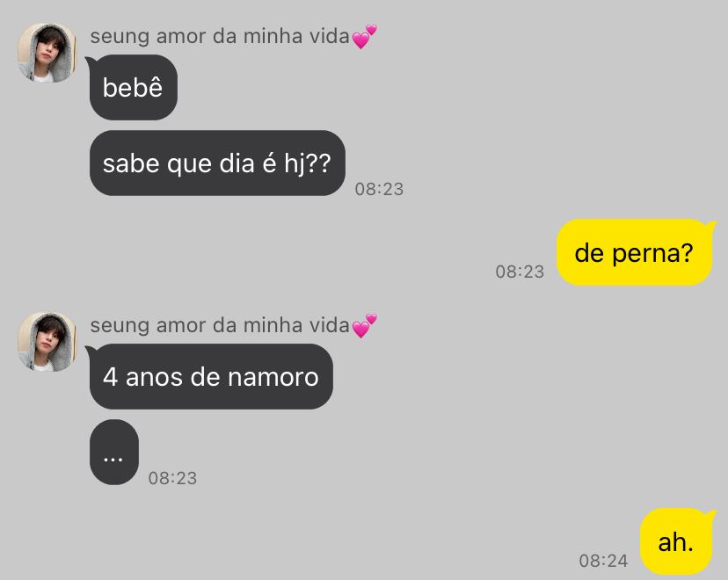Click the tail of the 4 anos de namoro bubble
Image resolution: width=728 pixels, height=580 pixels.
[89, 351]
